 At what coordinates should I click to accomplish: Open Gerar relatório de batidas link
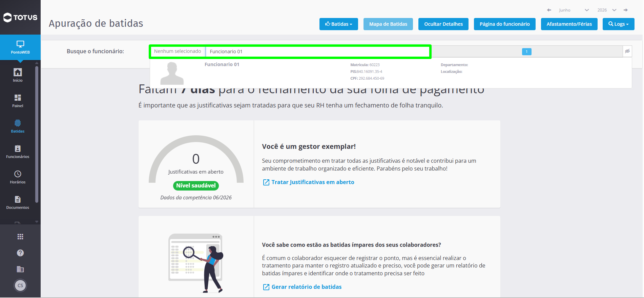(302, 287)
